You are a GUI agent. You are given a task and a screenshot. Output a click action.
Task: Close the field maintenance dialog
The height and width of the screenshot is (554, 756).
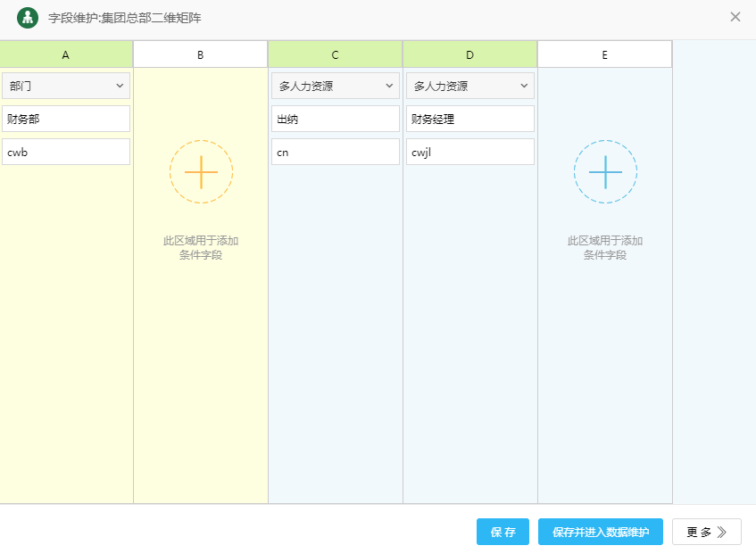[x=735, y=17]
